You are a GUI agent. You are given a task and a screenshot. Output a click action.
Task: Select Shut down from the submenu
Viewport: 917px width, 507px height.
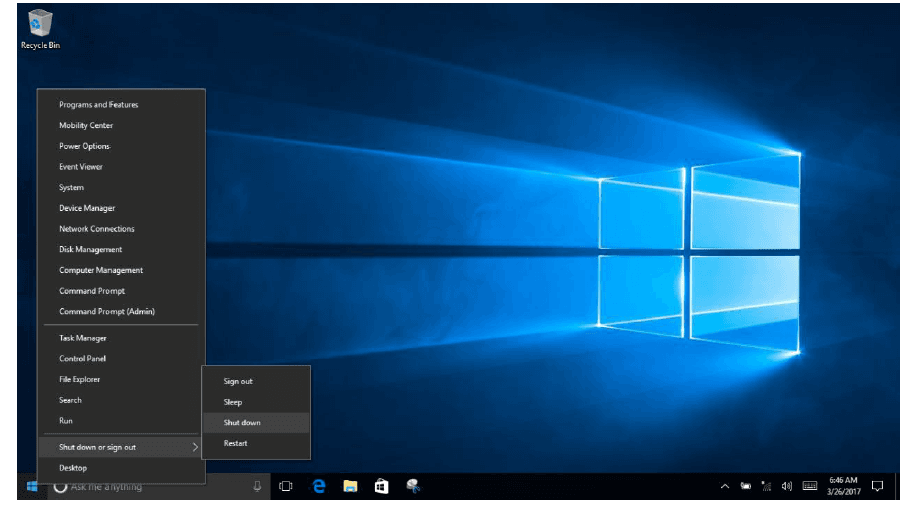coord(242,423)
